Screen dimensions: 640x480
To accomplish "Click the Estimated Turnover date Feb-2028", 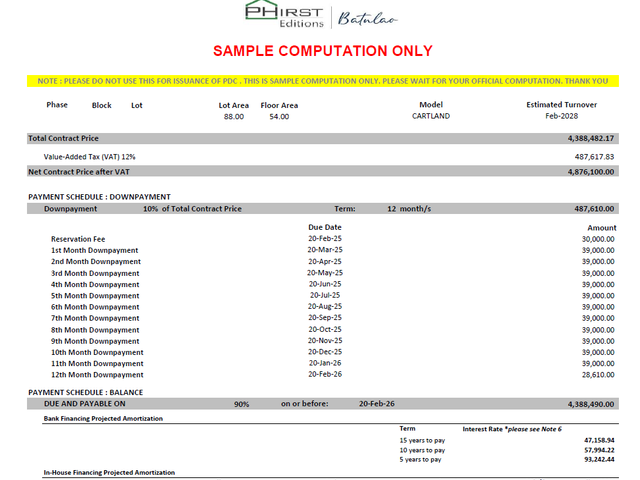I will tap(562, 116).
